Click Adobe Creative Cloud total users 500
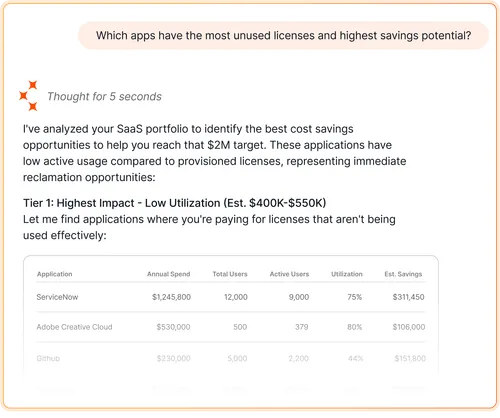The width and height of the screenshot is (500, 418). [x=240, y=327]
